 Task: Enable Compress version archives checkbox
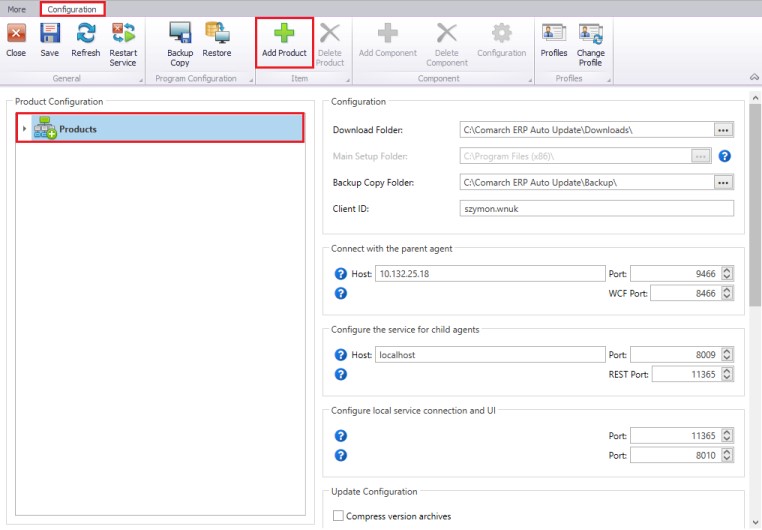(338, 515)
